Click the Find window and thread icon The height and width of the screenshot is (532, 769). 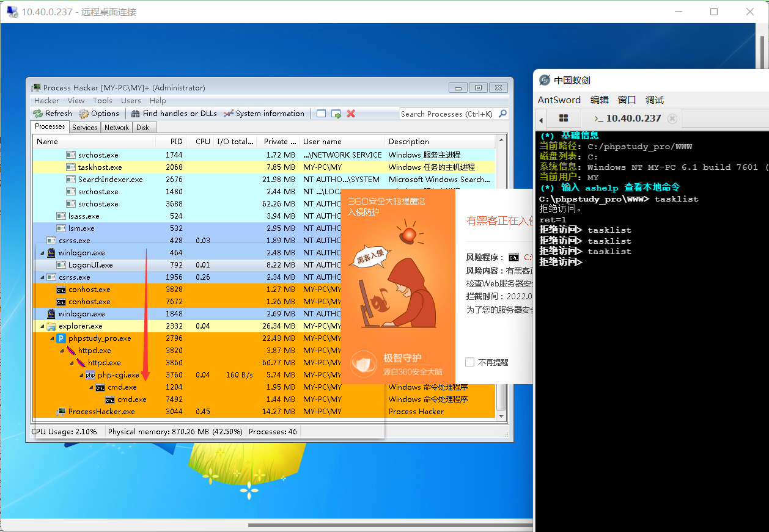pos(336,114)
